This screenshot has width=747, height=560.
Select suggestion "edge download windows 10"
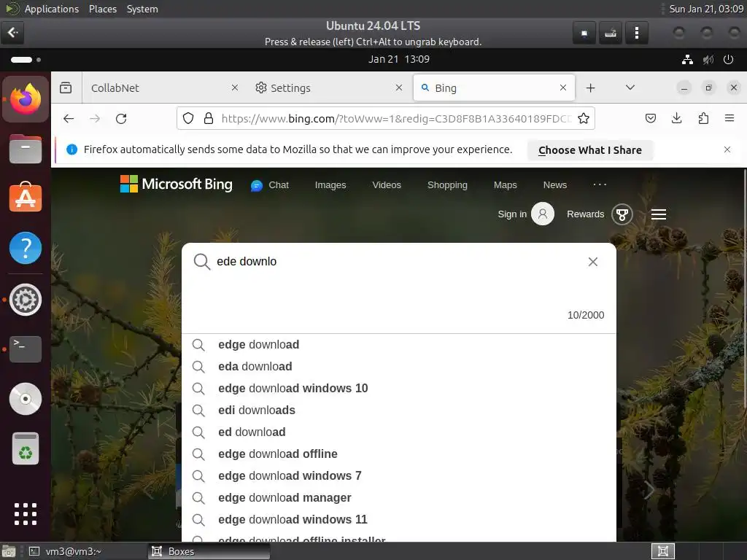click(399, 388)
